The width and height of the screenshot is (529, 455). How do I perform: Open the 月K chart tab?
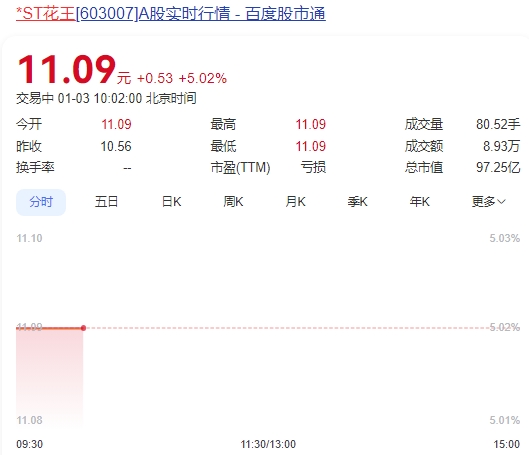coord(296,202)
